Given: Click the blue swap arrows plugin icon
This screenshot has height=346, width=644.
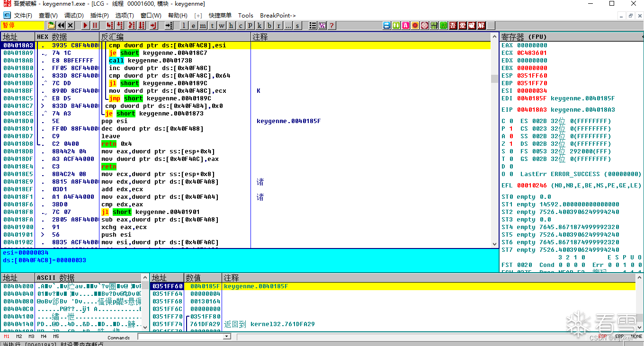Looking at the screenshot, I should pyautogui.click(x=387, y=26).
